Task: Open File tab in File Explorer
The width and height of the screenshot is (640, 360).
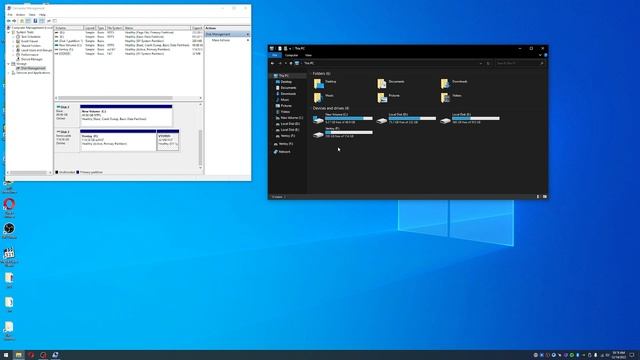Action: (275, 55)
